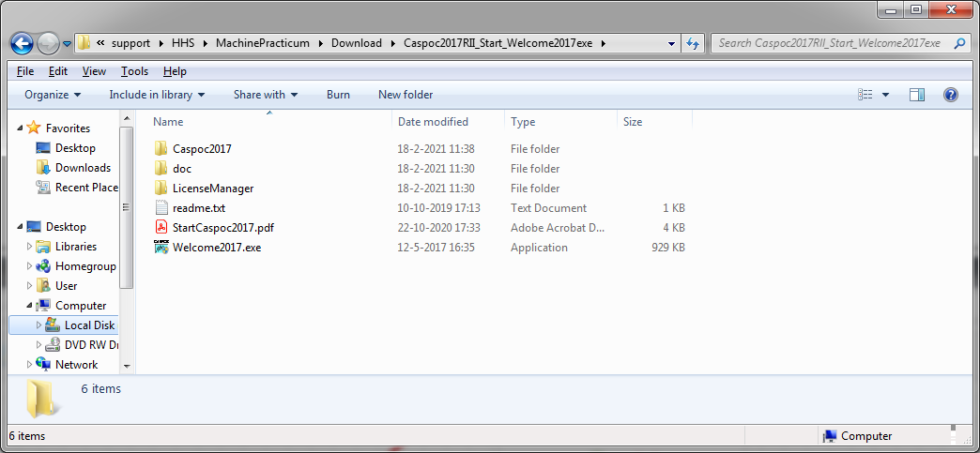This screenshot has width=980, height=453.
Task: Toggle the preview pane
Action: pos(917,95)
